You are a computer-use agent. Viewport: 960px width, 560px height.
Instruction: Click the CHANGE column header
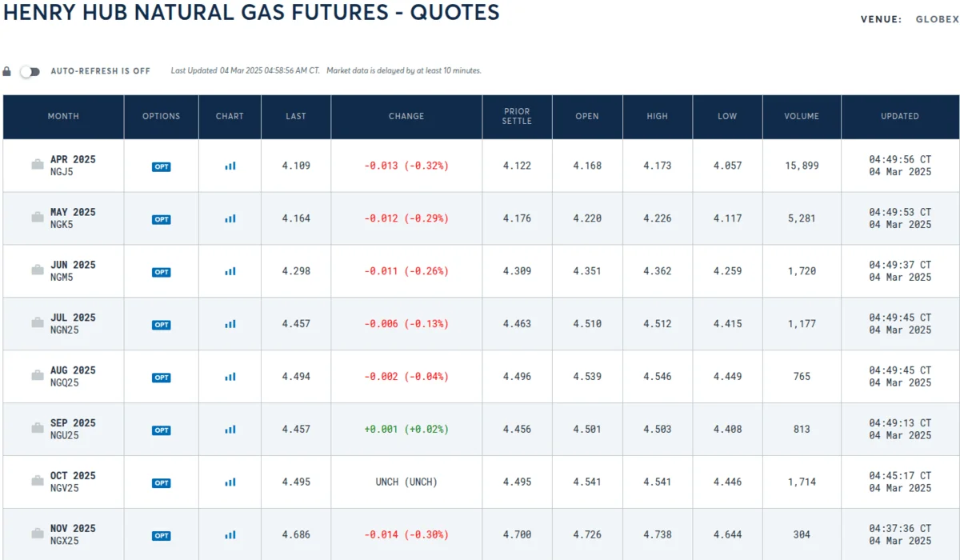tap(406, 116)
